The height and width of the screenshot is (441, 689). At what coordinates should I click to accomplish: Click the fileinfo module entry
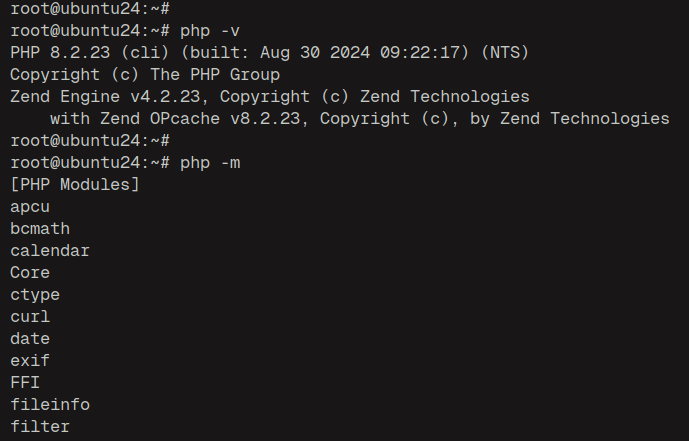50,405
